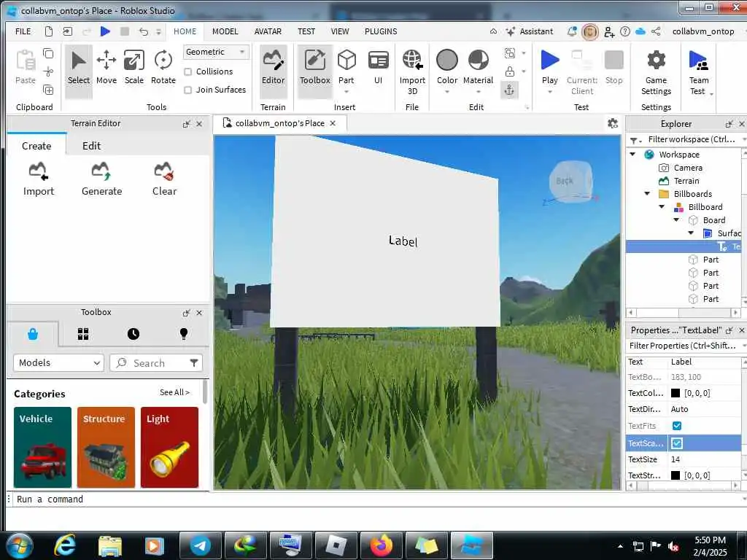Toggle the Anchor button
The image size is (747, 560).
(509, 90)
